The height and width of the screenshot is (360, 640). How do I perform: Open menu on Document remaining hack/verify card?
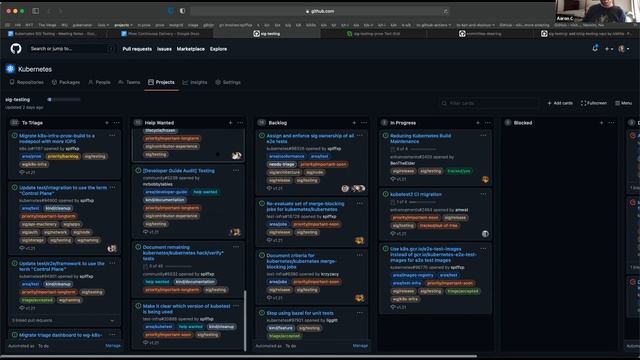click(236, 247)
